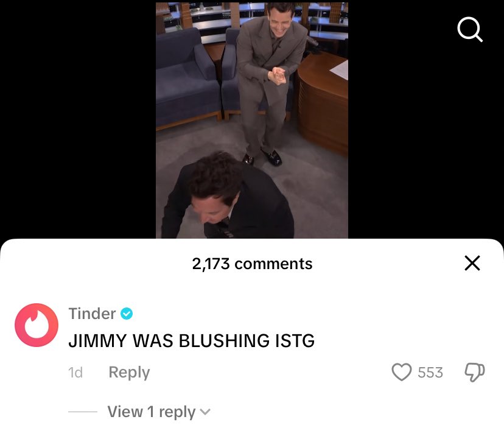Expand replies using the chevron arrow
Image resolution: width=504 pixels, height=428 pixels.
click(205, 412)
